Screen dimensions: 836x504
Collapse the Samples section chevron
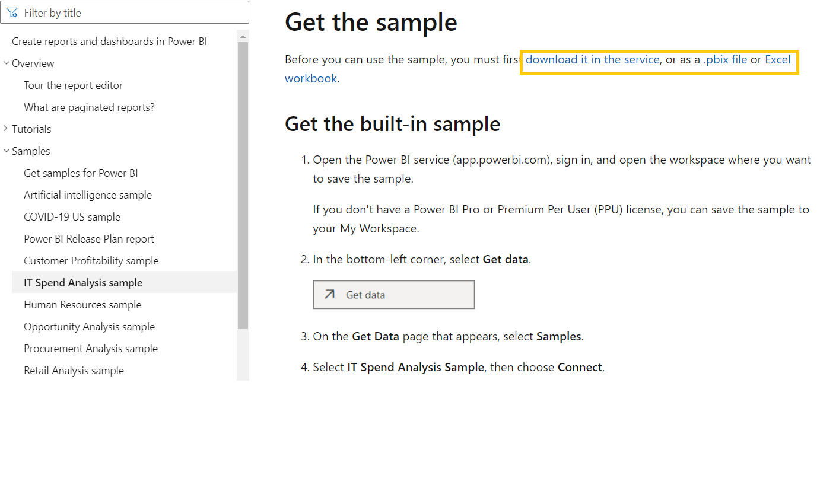point(6,151)
